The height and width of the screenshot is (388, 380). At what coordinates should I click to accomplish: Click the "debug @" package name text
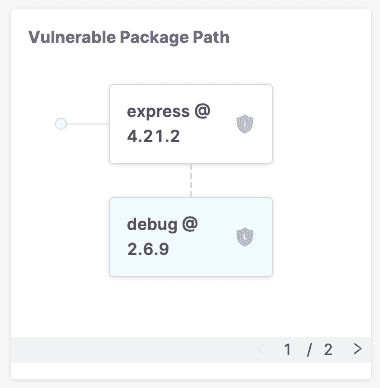[162, 224]
